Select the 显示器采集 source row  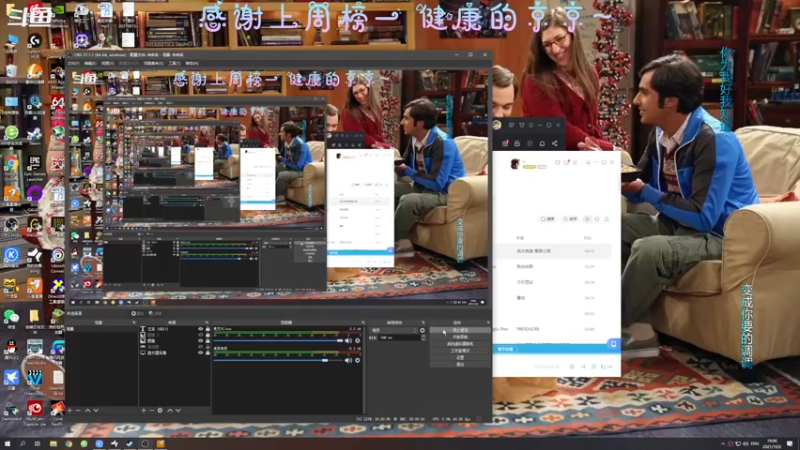coord(174,353)
